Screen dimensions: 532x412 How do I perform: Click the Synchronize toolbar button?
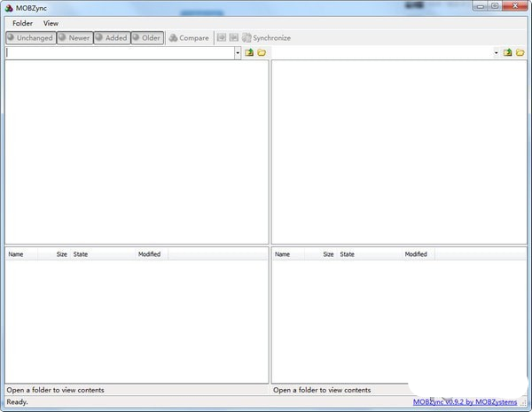(x=266, y=38)
